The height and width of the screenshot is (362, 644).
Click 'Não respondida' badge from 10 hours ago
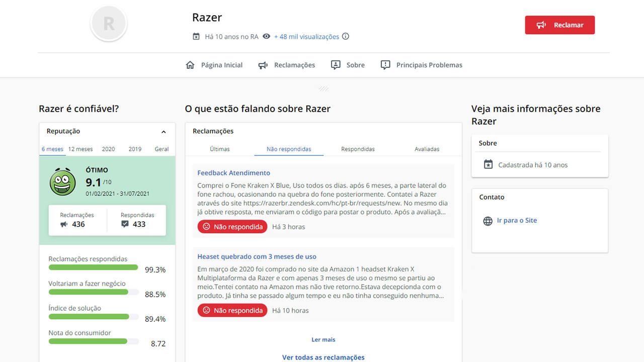[232, 310]
